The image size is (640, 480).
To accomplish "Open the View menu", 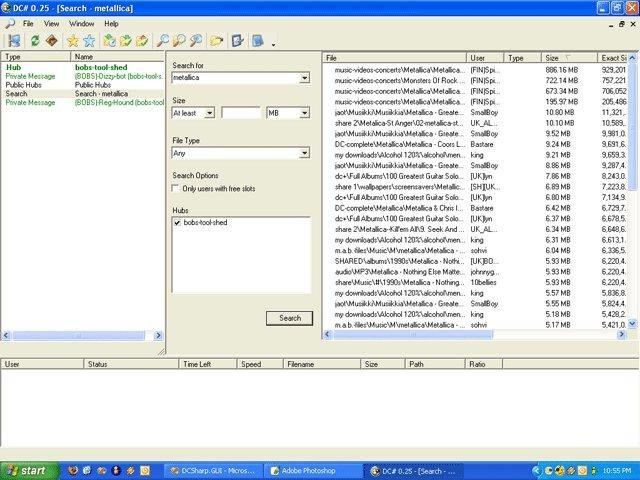I will pyautogui.click(x=51, y=24).
